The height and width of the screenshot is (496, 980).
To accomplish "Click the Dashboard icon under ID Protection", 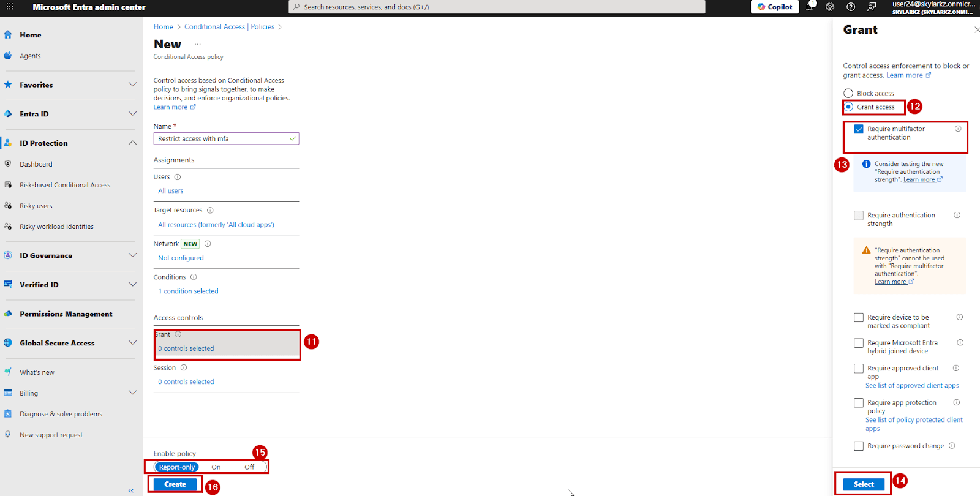I will (8, 164).
